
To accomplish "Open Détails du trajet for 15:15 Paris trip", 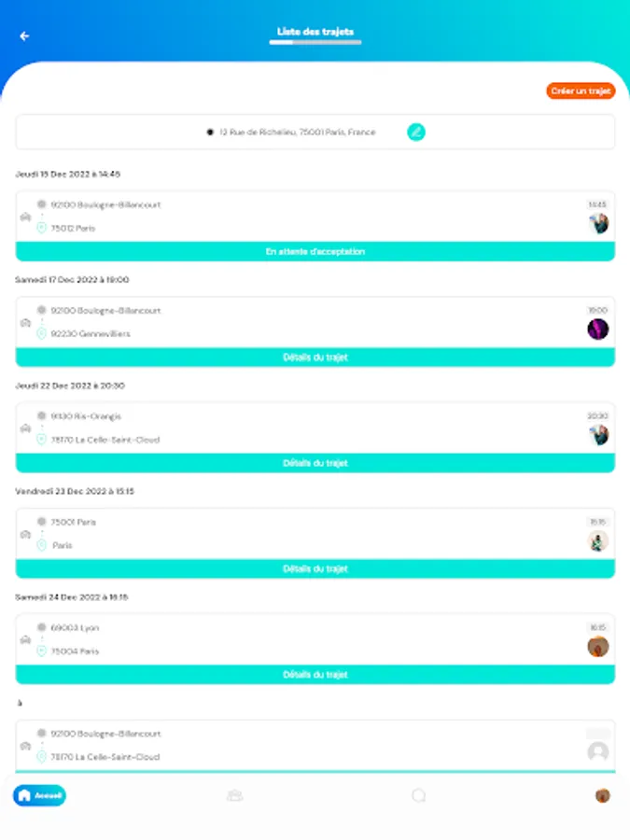I will click(x=315, y=568).
